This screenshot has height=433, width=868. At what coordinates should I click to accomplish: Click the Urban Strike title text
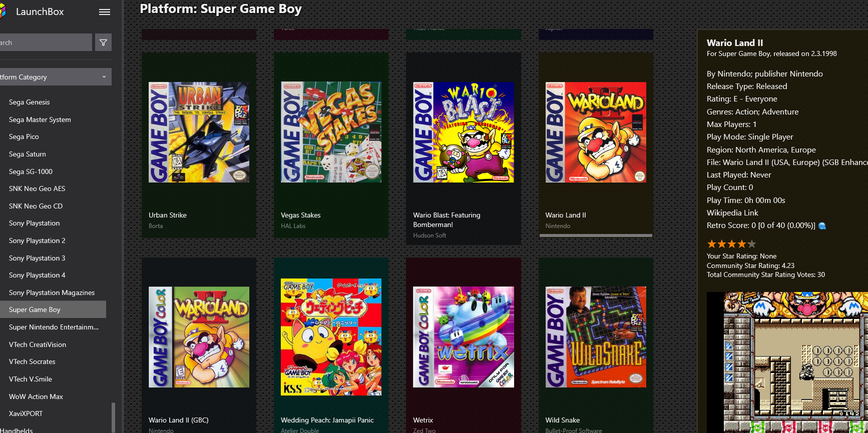(168, 215)
